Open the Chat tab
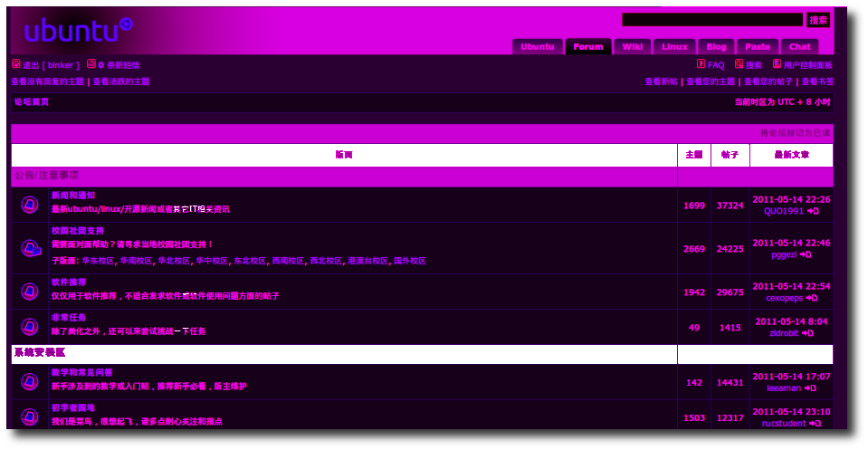Image resolution: width=868 pixels, height=450 pixels. click(800, 46)
